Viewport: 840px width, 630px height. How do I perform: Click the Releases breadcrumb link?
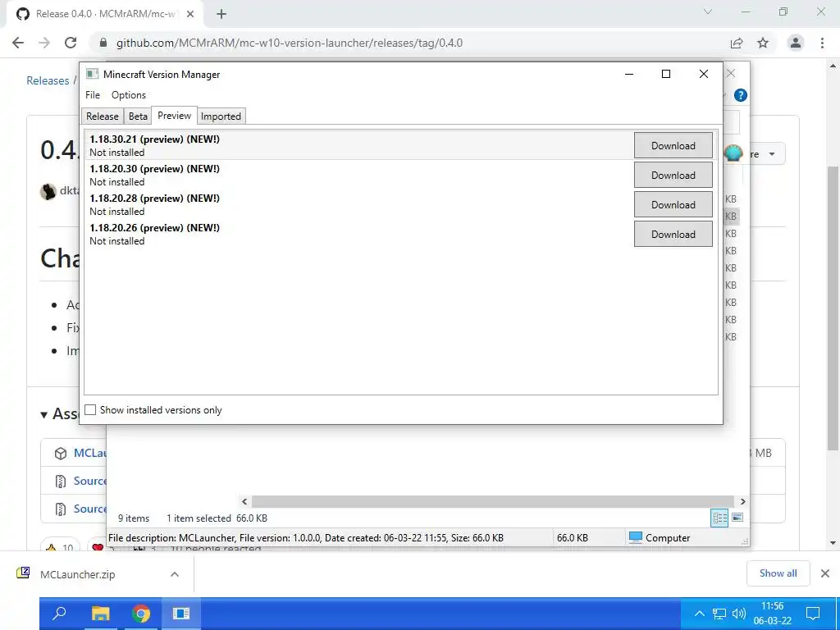[x=48, y=80]
